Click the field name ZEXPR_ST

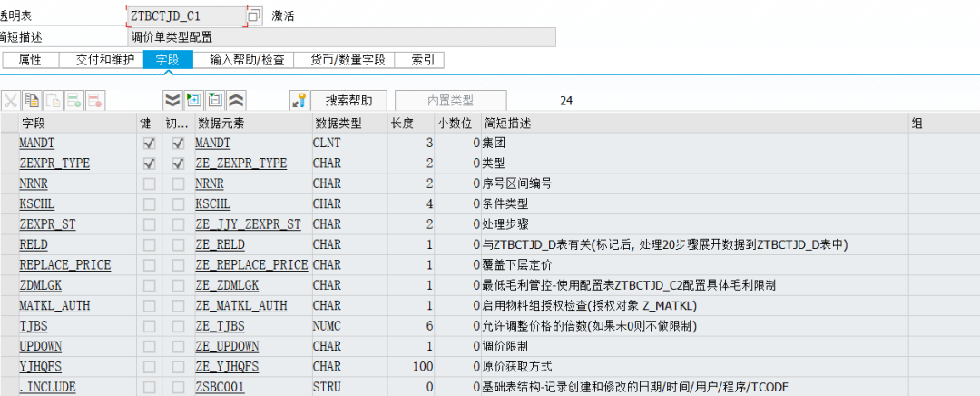click(x=47, y=224)
